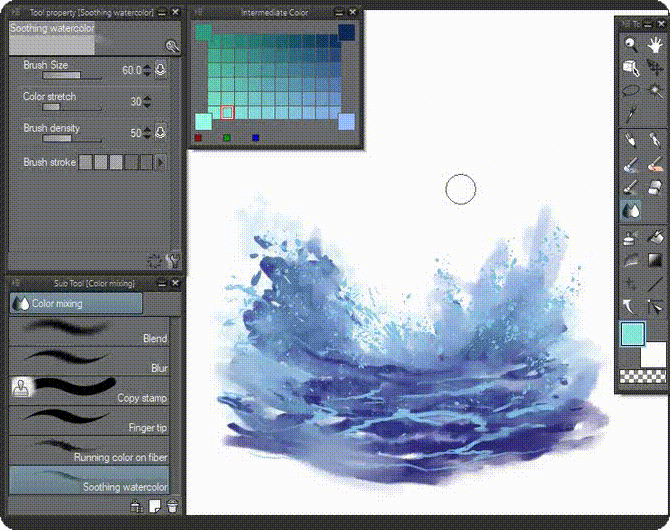
Task: Click the Brush density slider
Action: click(x=72, y=138)
